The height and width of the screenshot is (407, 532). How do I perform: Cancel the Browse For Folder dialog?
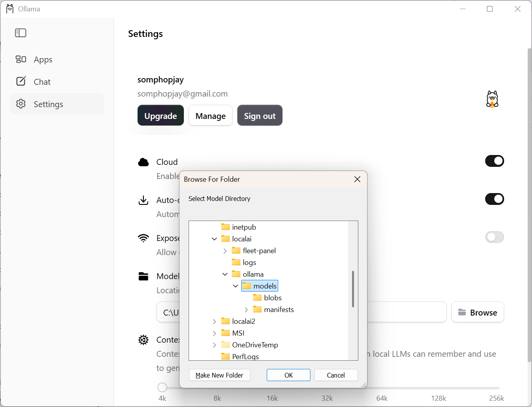click(x=336, y=375)
